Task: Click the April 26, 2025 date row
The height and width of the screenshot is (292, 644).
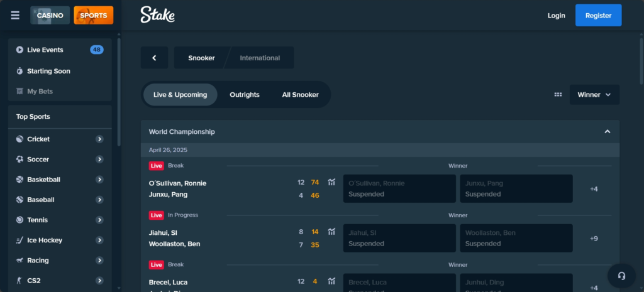Action: coord(380,150)
